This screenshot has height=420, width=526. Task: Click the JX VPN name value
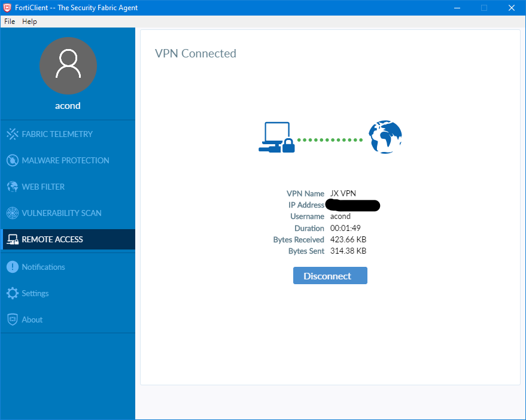tap(343, 194)
